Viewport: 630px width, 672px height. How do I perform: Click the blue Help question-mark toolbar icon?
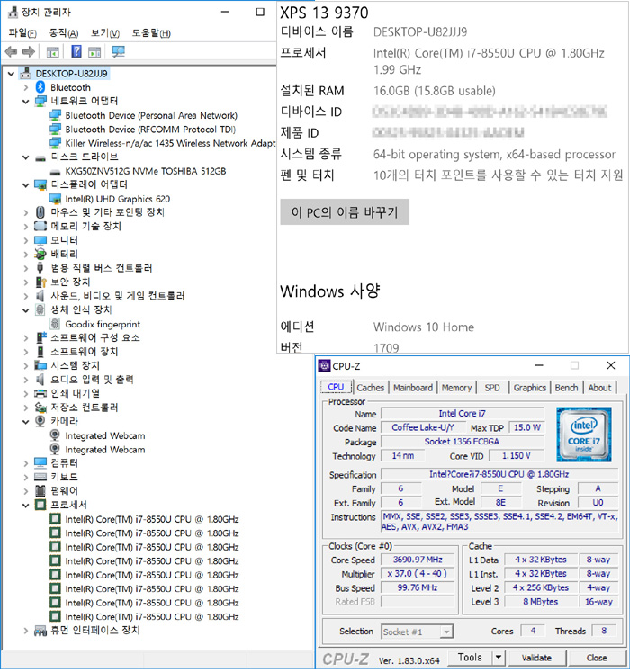click(x=76, y=51)
